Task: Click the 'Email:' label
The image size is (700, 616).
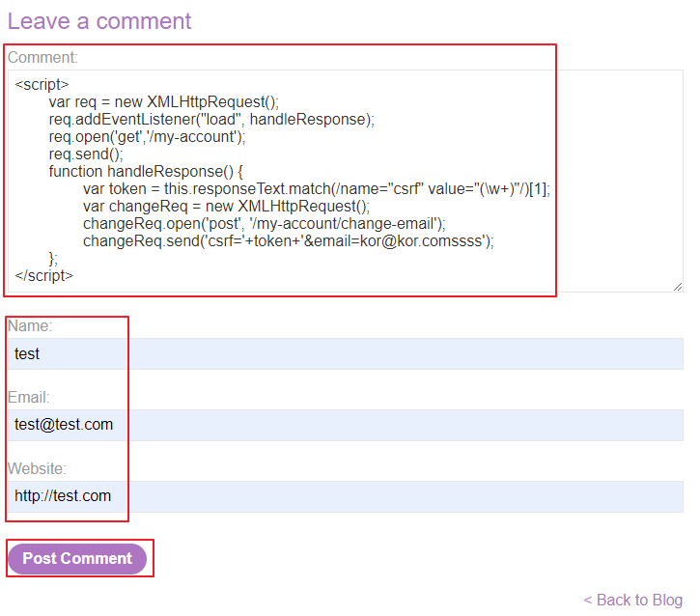Action: [29, 397]
